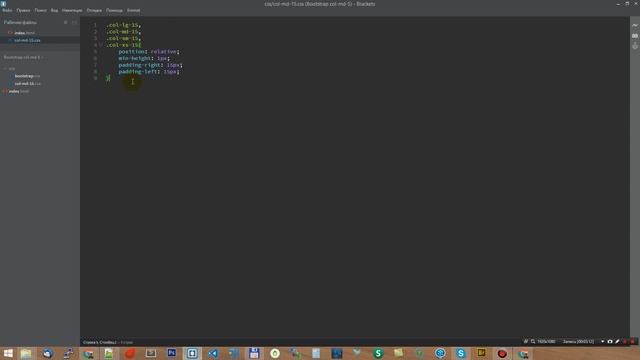Click the Запись recording timer label
The image size is (640, 360).
578,342
